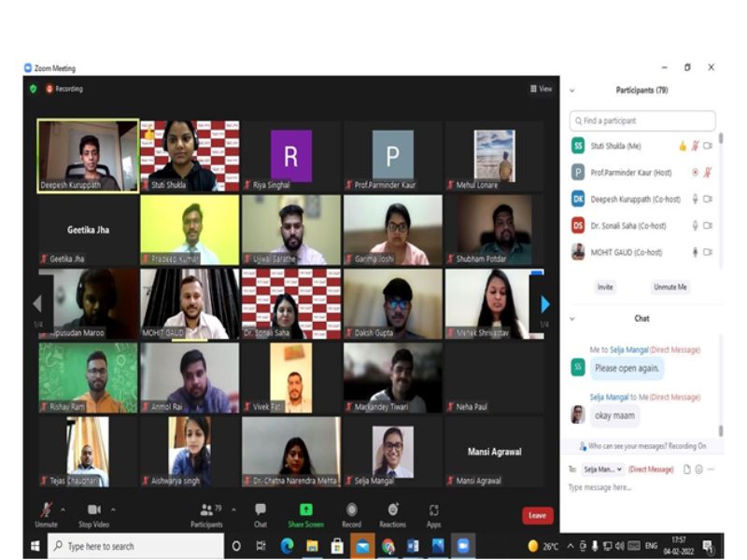This screenshot has height=560, width=747.
Task: Open Google Chrome from the taskbar
Action: click(x=388, y=546)
